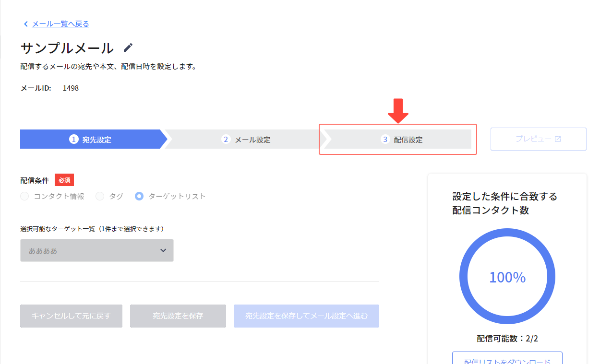
Task: Open step 3 配信設定
Action: [x=398, y=140]
